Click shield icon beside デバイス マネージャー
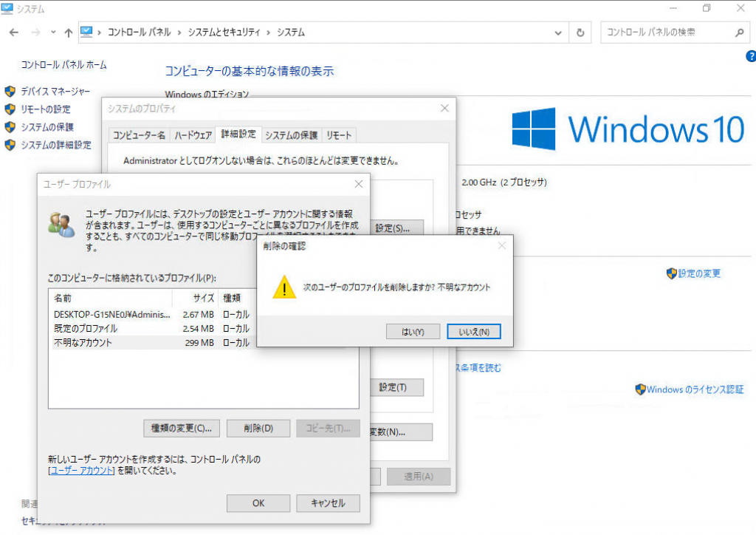The image size is (756, 535). [x=10, y=91]
